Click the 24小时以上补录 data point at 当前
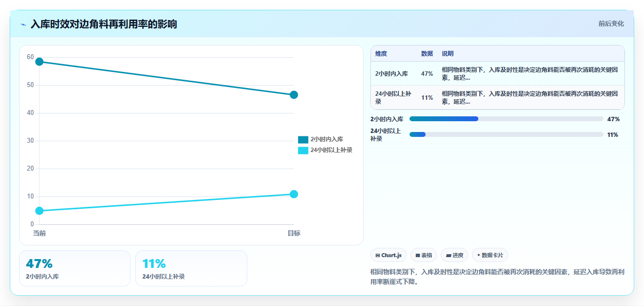Viewport: 644px width, 306px height. click(x=40, y=211)
